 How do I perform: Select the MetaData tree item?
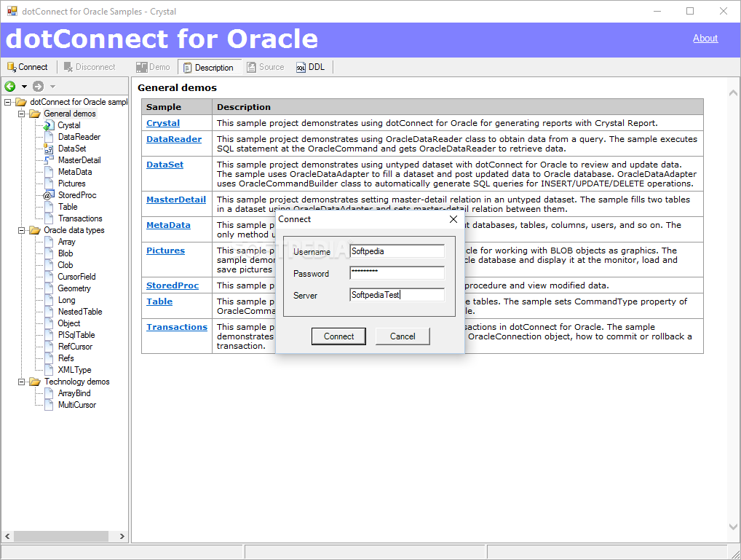(75, 172)
